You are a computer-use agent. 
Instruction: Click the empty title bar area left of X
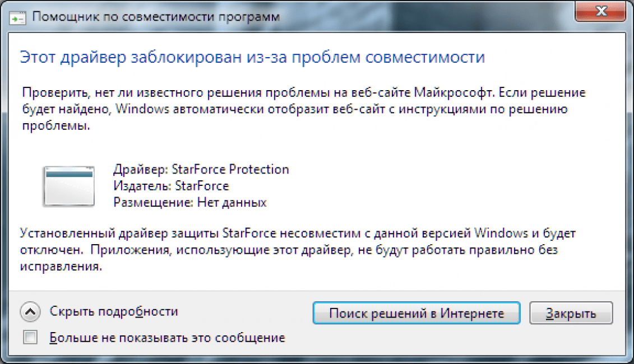424,16
